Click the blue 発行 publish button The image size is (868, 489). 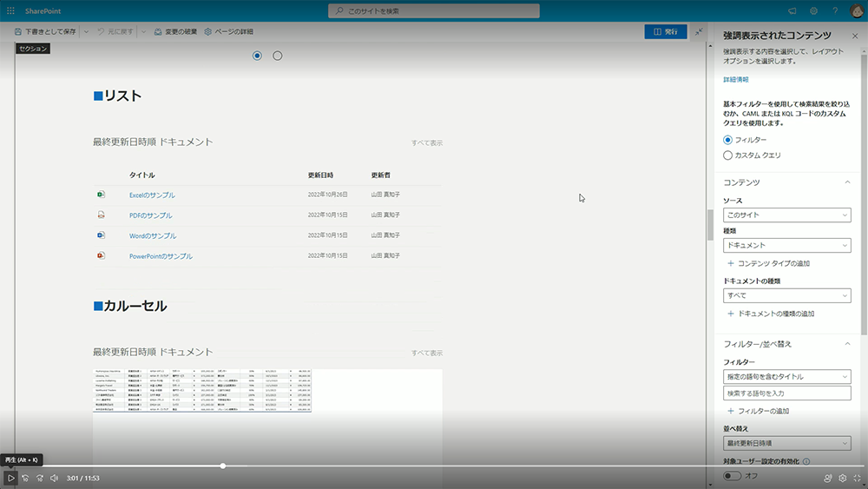[666, 31]
